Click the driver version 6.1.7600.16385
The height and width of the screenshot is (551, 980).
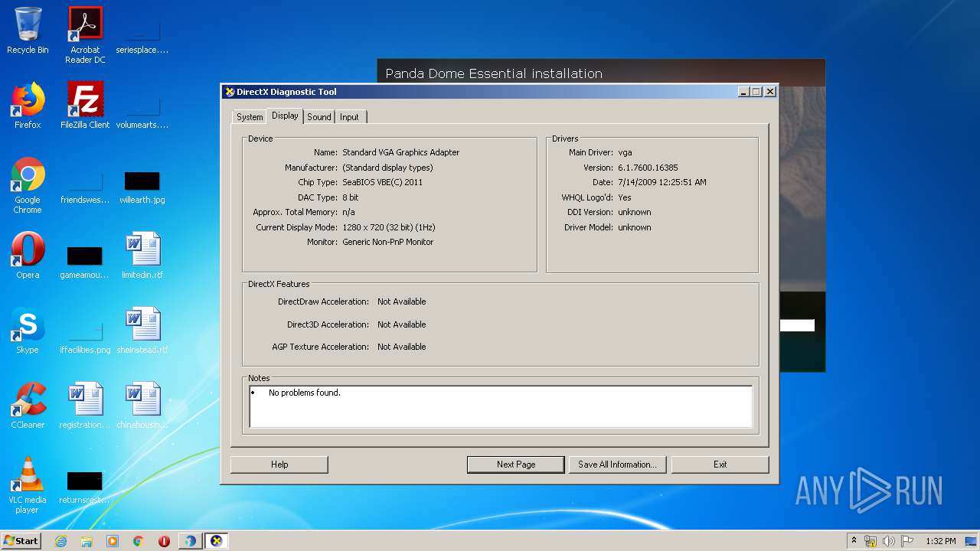click(x=648, y=168)
